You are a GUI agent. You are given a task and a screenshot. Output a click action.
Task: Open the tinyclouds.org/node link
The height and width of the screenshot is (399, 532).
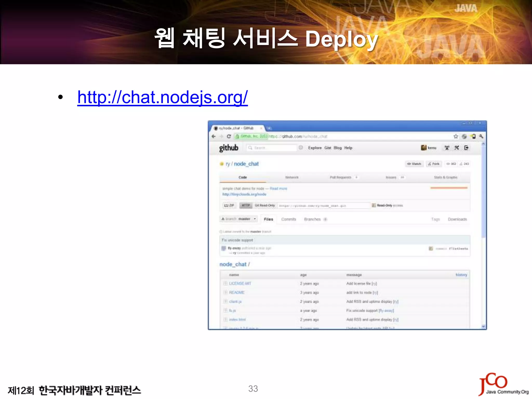click(x=244, y=194)
